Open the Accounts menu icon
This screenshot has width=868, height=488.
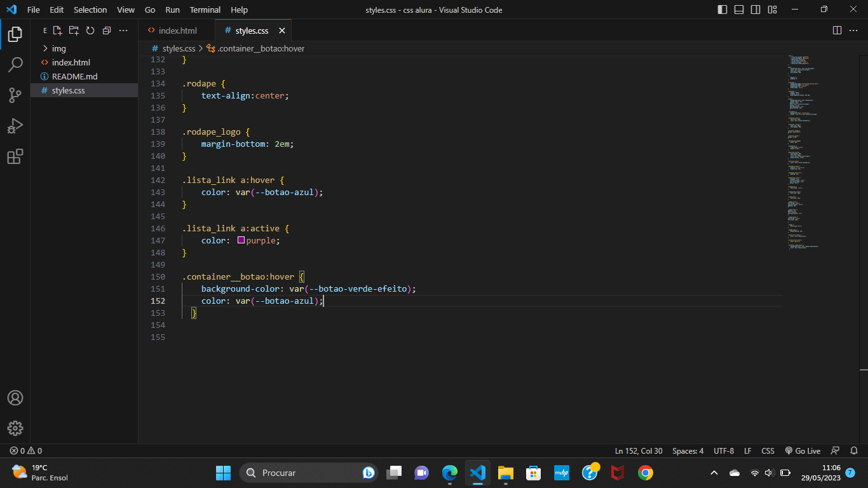pyautogui.click(x=15, y=398)
